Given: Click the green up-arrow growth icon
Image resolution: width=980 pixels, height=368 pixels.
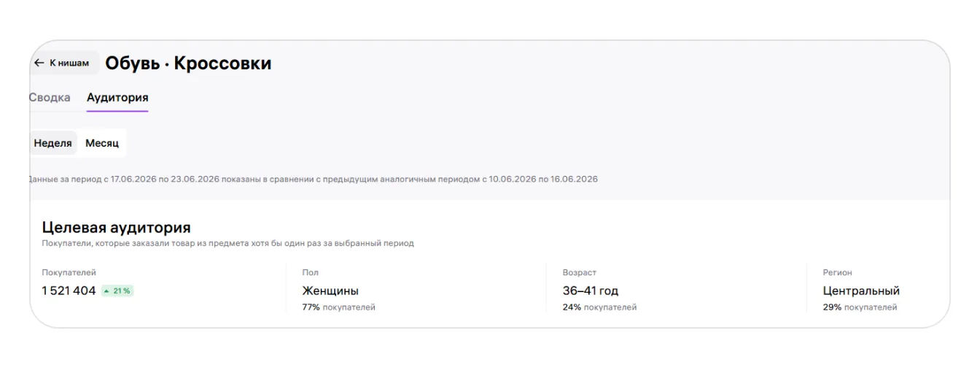Looking at the screenshot, I should 107,291.
